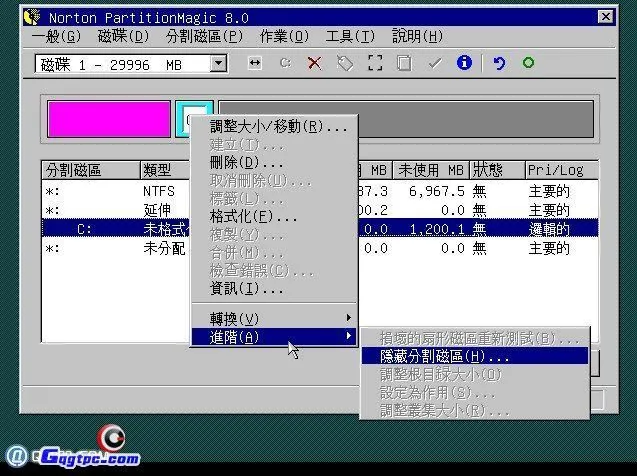Click the C: drive letter cell
The image size is (637, 476).
[84, 229]
